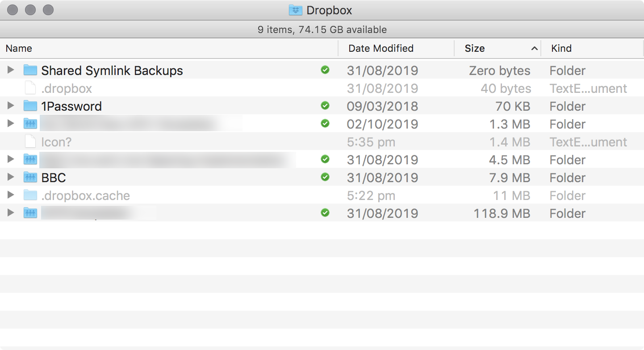Click sync checkmark for Shared Symlink Backups

point(325,70)
